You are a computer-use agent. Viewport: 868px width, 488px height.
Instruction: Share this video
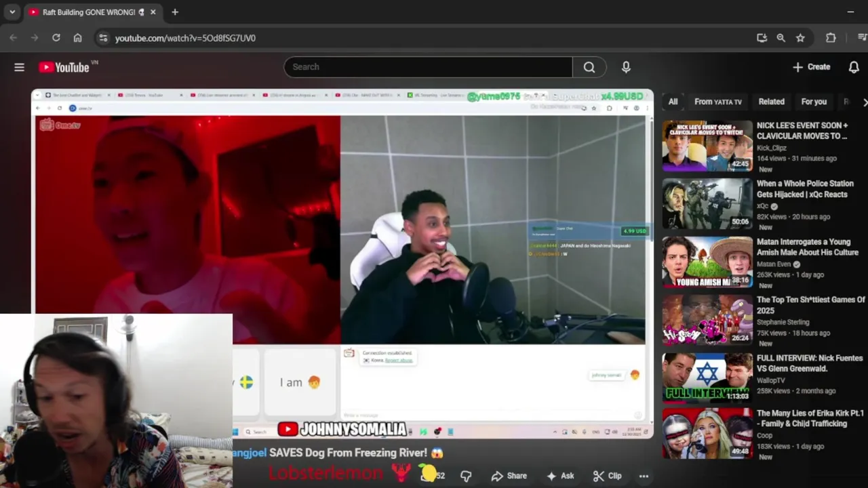pos(509,476)
